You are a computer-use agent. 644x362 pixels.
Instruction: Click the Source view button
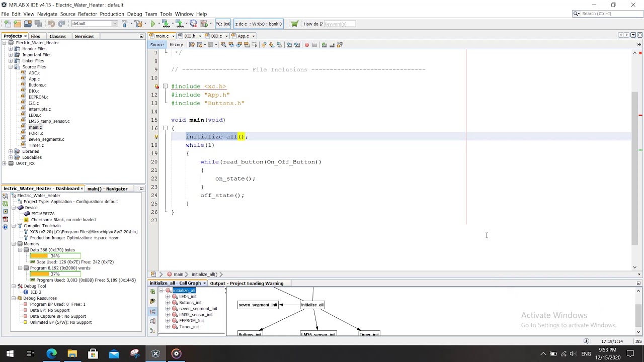[x=157, y=45]
